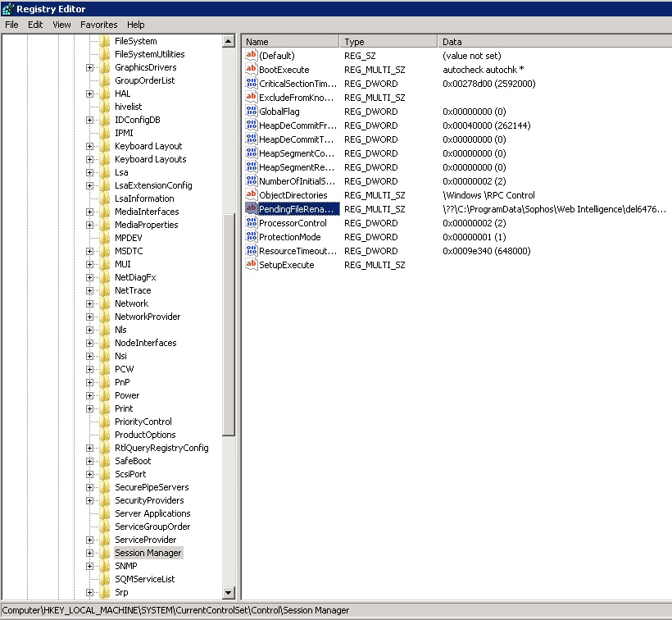Open the Favorites menu

(98, 25)
